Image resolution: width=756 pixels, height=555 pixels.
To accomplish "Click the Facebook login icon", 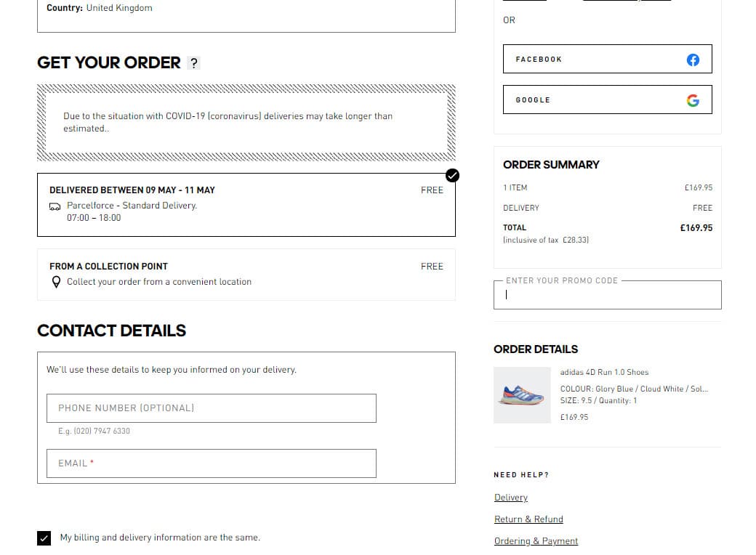I will (692, 59).
